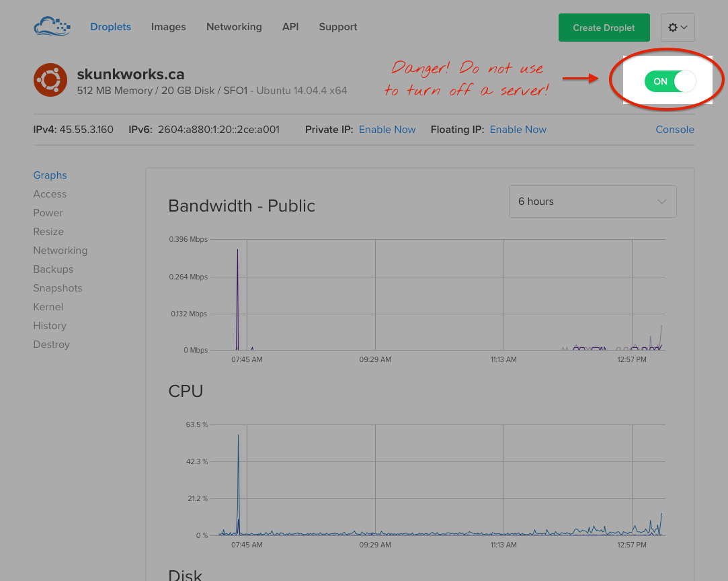
Task: Click the DigitalOcean cloud logo
Action: (x=52, y=26)
